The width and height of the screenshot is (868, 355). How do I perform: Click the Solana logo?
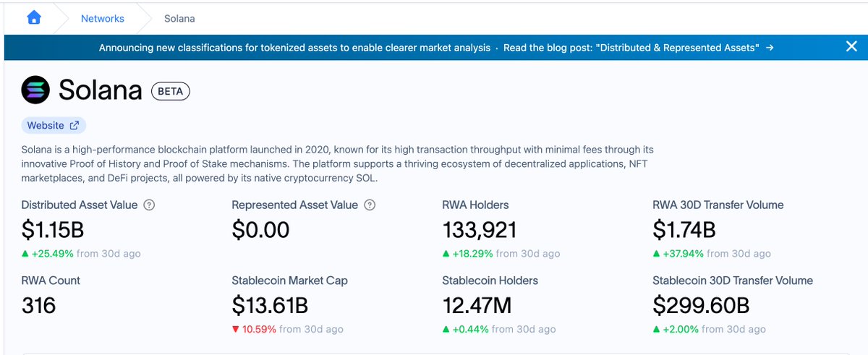click(36, 91)
